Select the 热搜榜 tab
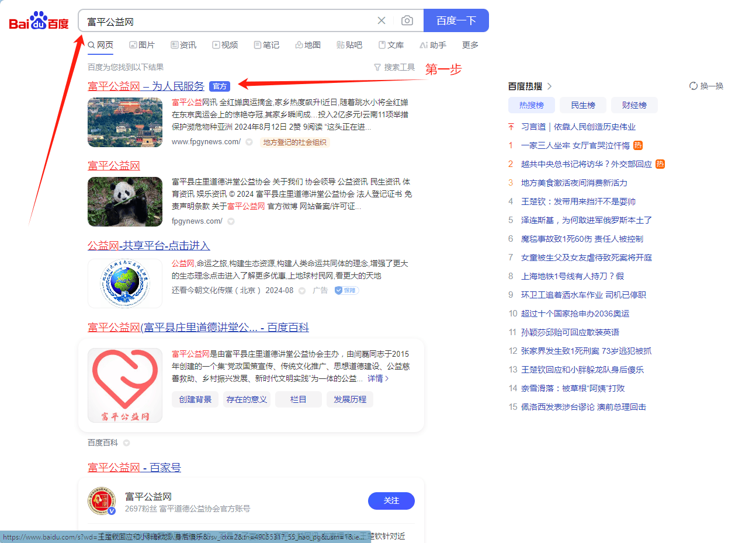Viewport: 756px width, 543px height. [x=532, y=105]
